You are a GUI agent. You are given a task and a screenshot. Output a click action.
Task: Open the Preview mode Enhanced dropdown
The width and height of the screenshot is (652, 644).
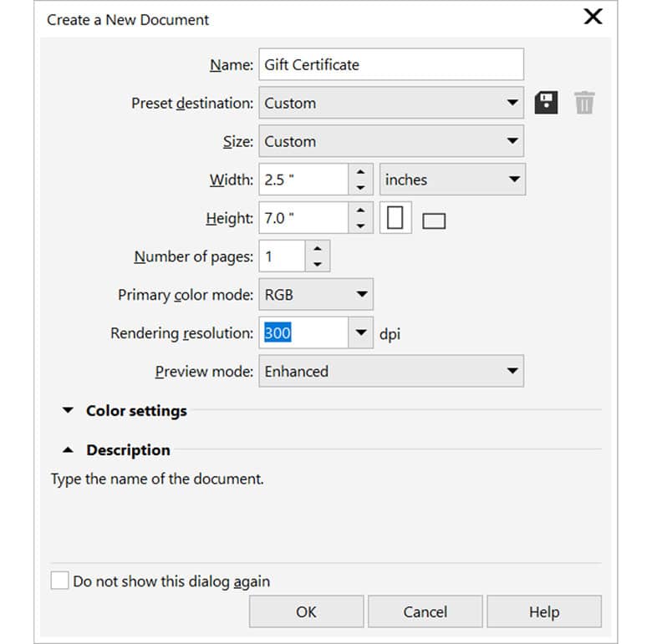[x=512, y=372]
